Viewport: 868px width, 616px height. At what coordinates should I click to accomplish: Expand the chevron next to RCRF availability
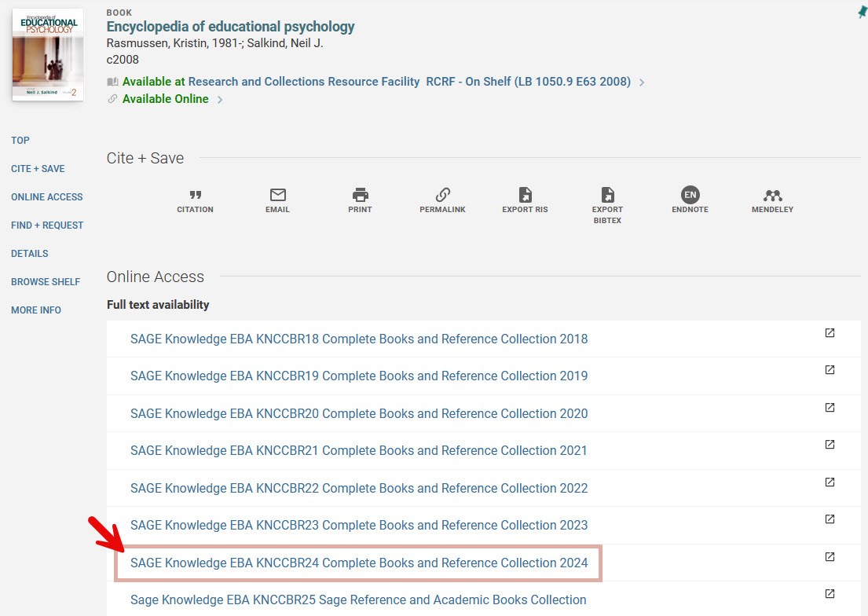(x=642, y=81)
